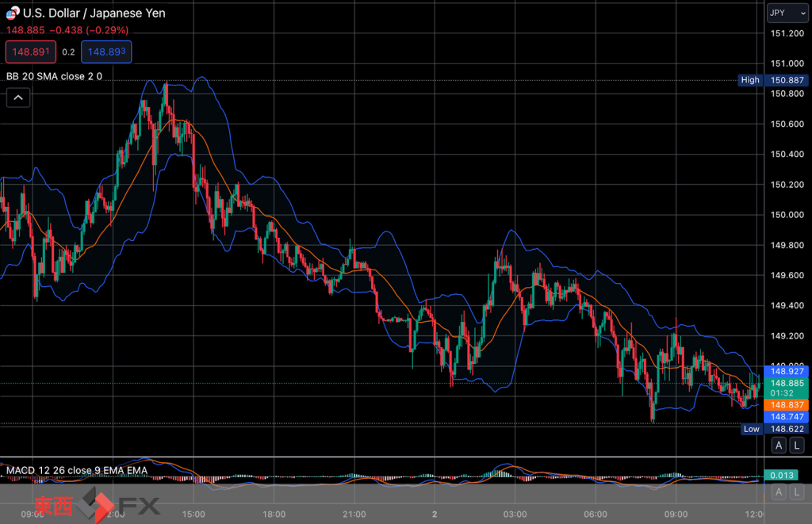The image size is (812, 524).
Task: Click the Bollinger upper band label 148.927
Action: coord(787,371)
